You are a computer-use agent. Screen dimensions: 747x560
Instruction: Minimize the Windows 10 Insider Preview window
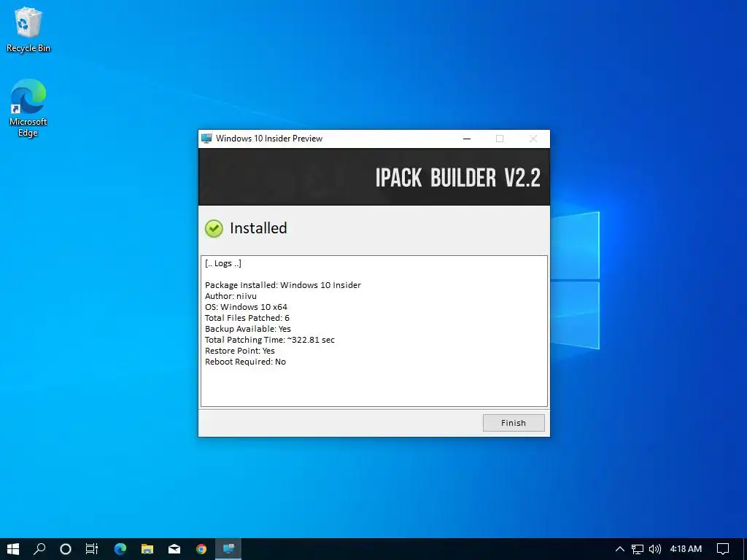coord(467,139)
